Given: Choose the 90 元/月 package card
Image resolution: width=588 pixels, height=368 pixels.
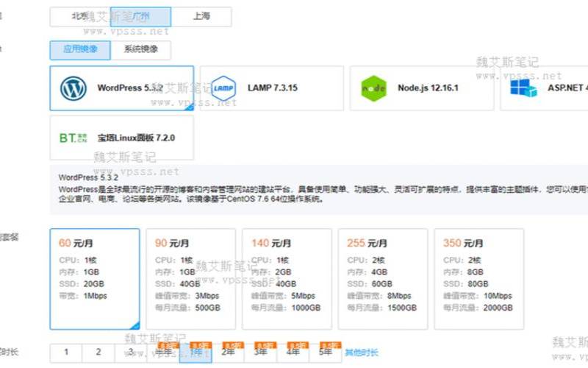Looking at the screenshot, I should click(190, 278).
